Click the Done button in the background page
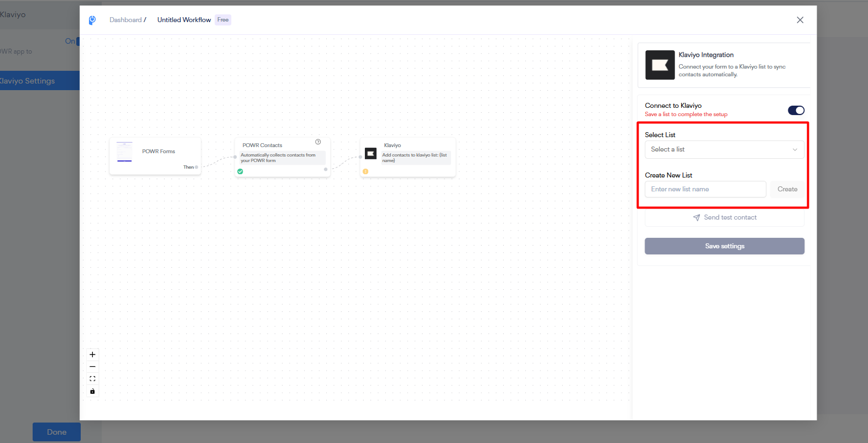The width and height of the screenshot is (868, 443). [x=56, y=432]
